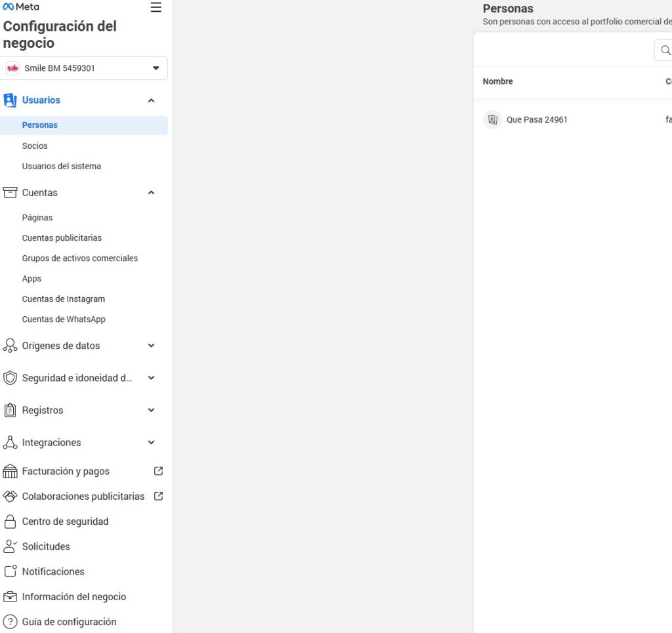Click the Centro de seguridad lock icon
The image size is (672, 633).
pyautogui.click(x=9, y=521)
